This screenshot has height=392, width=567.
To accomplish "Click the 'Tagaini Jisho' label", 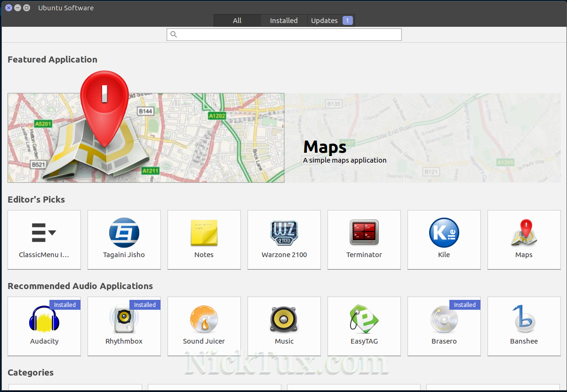I will pyautogui.click(x=124, y=255).
